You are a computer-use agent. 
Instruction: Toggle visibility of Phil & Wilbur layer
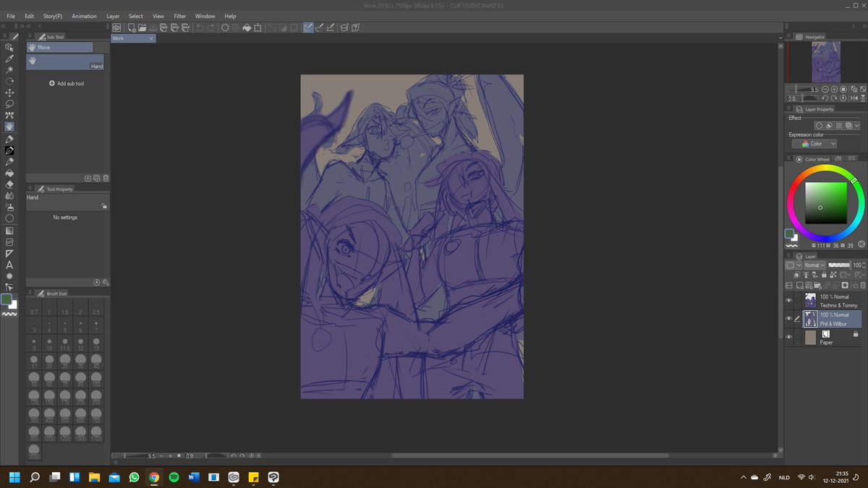pos(789,319)
